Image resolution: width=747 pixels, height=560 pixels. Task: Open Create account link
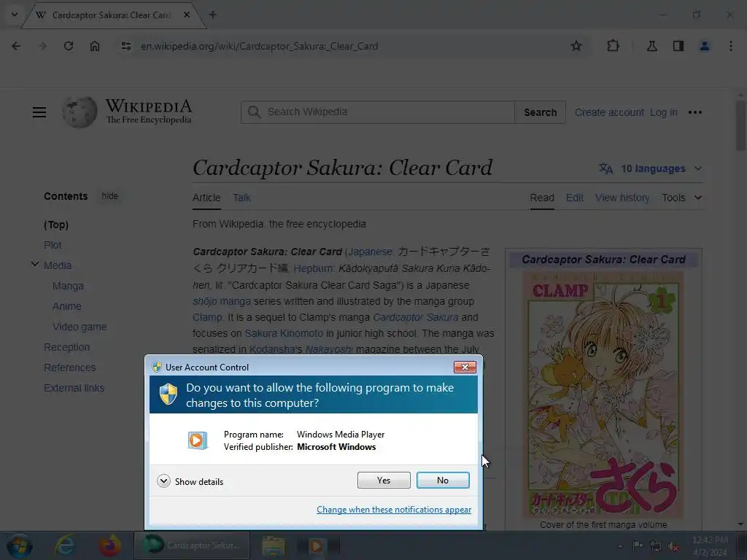tap(609, 112)
